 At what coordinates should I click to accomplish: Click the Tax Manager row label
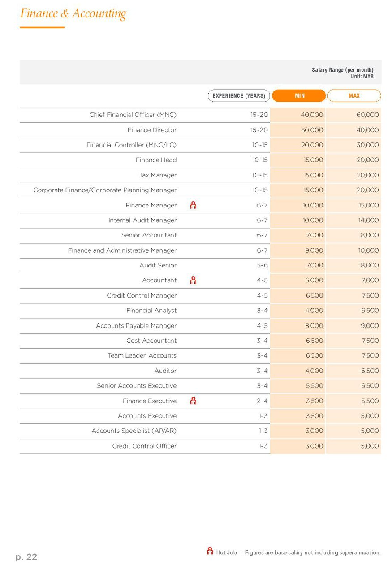click(158, 175)
